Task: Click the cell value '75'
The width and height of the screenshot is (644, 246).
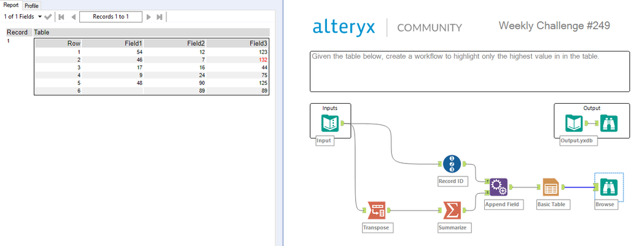Action: 264,75
